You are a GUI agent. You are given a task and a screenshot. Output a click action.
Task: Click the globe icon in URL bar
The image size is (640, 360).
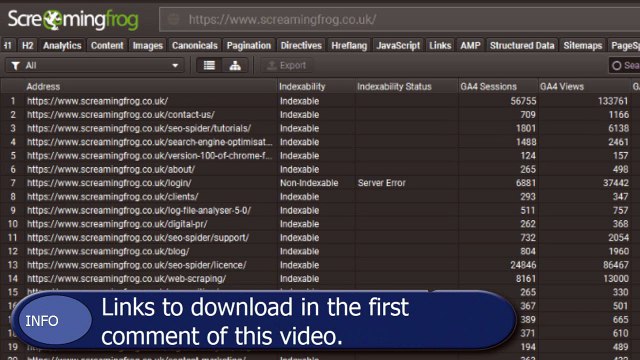pos(174,19)
